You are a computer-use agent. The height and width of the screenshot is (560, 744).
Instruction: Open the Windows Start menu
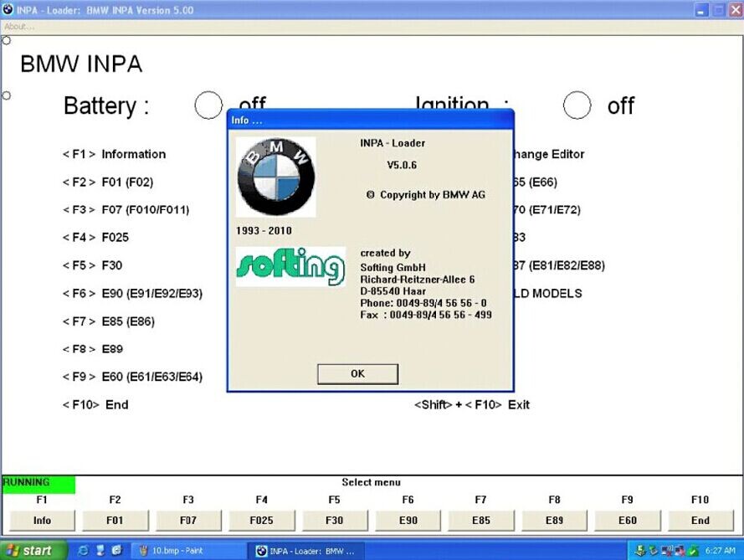pos(33,551)
